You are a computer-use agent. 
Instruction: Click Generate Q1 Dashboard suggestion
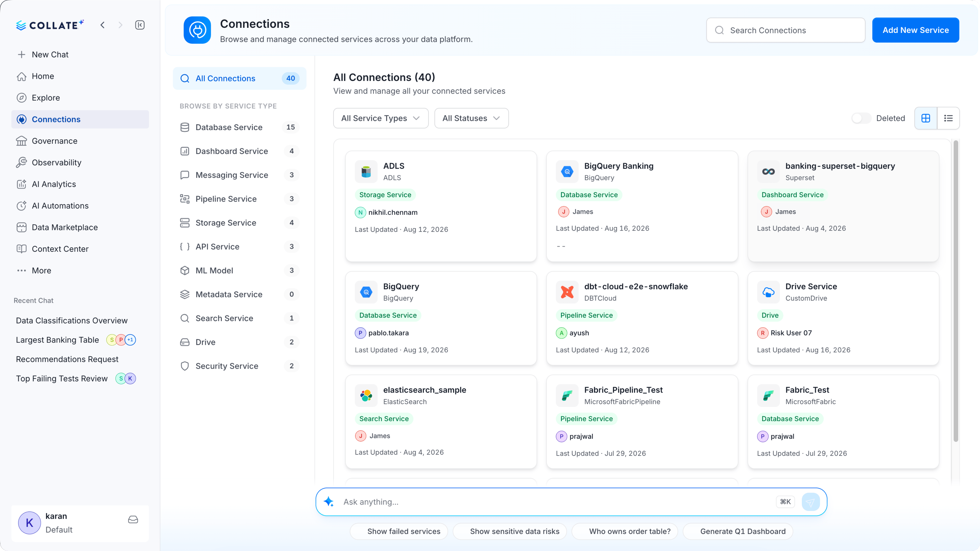pos(738,531)
